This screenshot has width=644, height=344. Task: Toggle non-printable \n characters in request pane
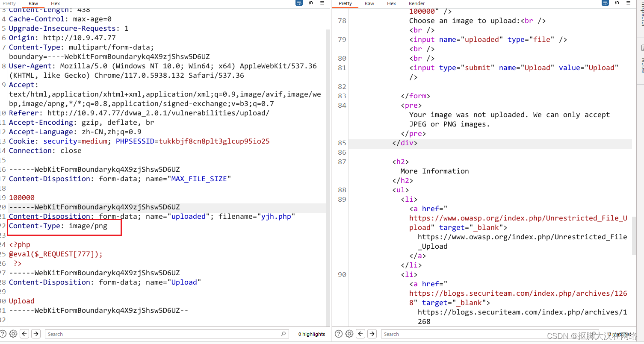[311, 3]
